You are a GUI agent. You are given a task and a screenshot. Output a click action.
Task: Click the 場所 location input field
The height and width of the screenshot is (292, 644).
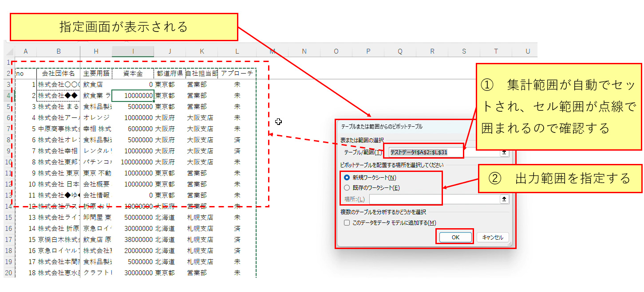[434, 199]
